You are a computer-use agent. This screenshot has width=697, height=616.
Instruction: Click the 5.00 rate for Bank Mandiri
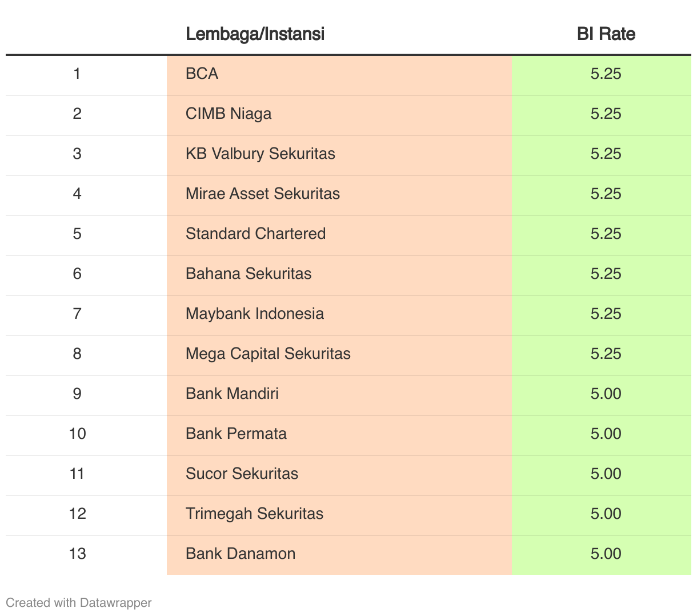[606, 394]
